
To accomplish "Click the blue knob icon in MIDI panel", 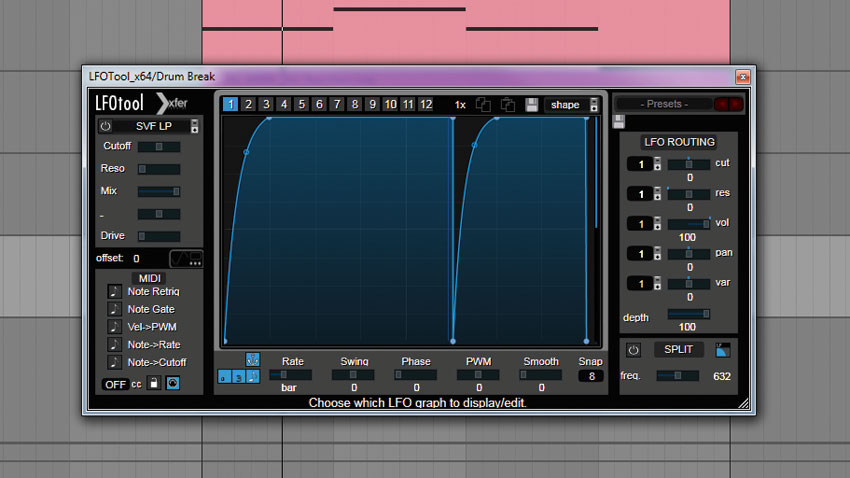I will 172,383.
